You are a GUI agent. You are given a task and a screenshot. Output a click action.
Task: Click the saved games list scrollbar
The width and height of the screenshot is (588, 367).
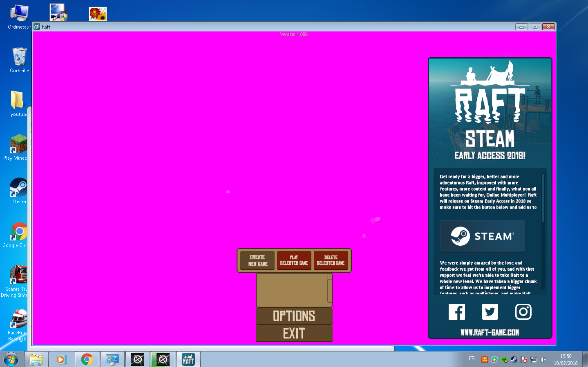tap(329, 290)
